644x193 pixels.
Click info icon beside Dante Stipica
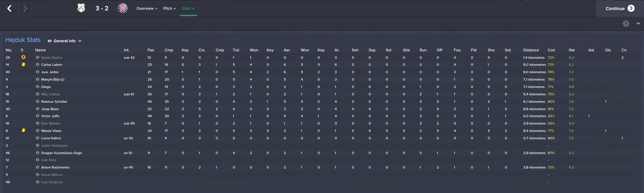pyautogui.click(x=38, y=57)
